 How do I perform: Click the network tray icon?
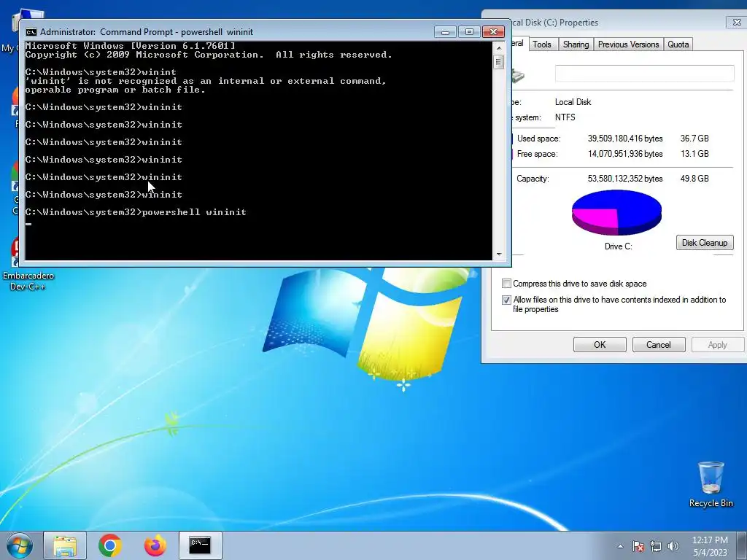pyautogui.click(x=656, y=546)
